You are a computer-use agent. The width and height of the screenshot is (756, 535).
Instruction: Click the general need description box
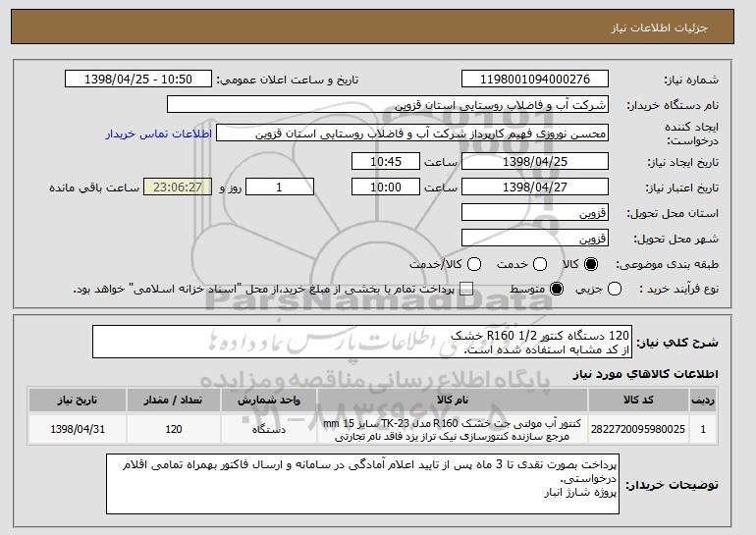click(362, 343)
